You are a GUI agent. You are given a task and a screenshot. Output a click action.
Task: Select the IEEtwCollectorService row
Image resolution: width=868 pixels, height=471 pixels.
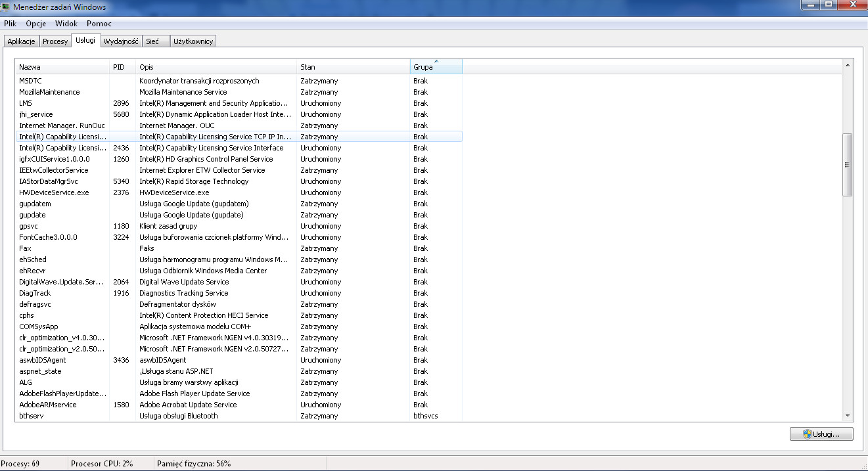(x=239, y=170)
